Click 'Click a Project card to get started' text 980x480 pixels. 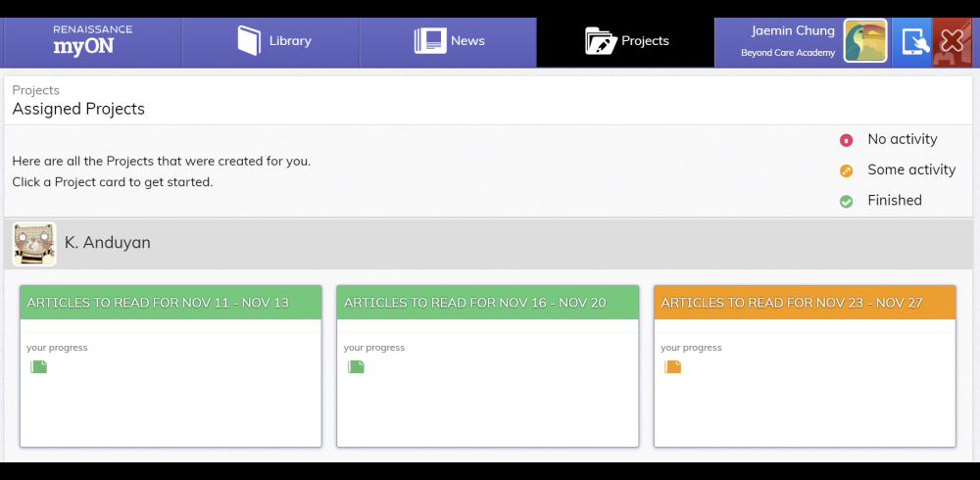tap(113, 182)
